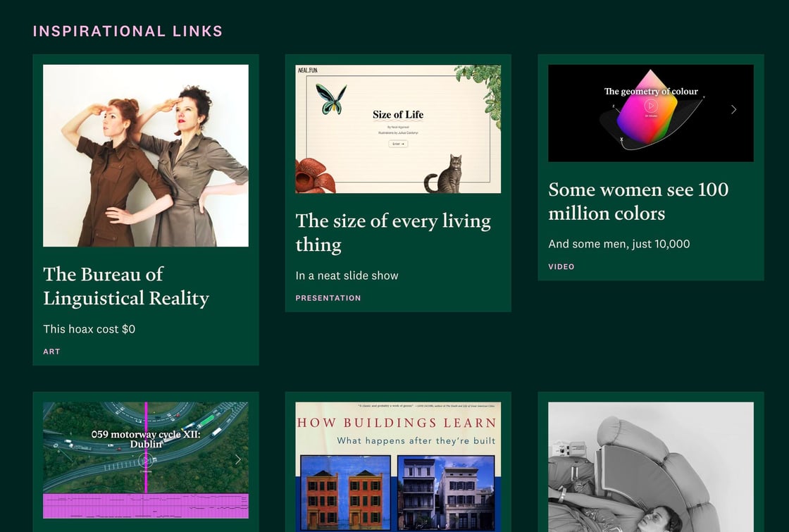Click the right arrow on the colour video card
The width and height of the screenshot is (789, 532).
point(733,109)
